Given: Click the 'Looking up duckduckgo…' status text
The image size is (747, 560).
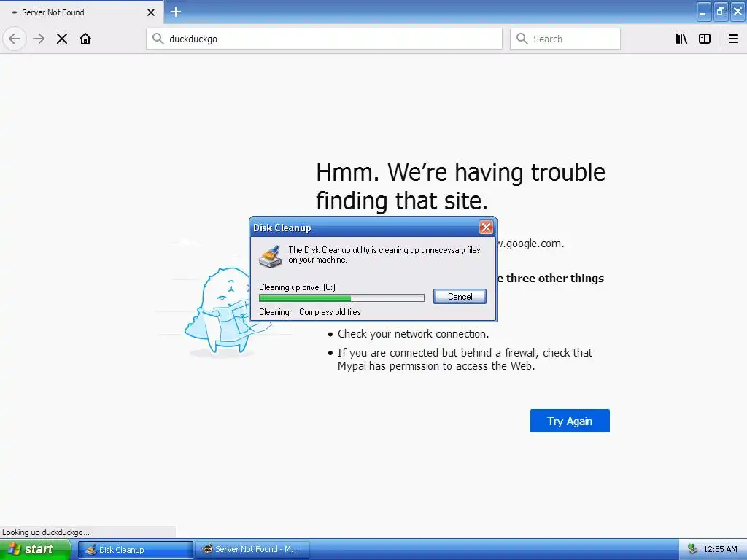Looking at the screenshot, I should coord(46,532).
